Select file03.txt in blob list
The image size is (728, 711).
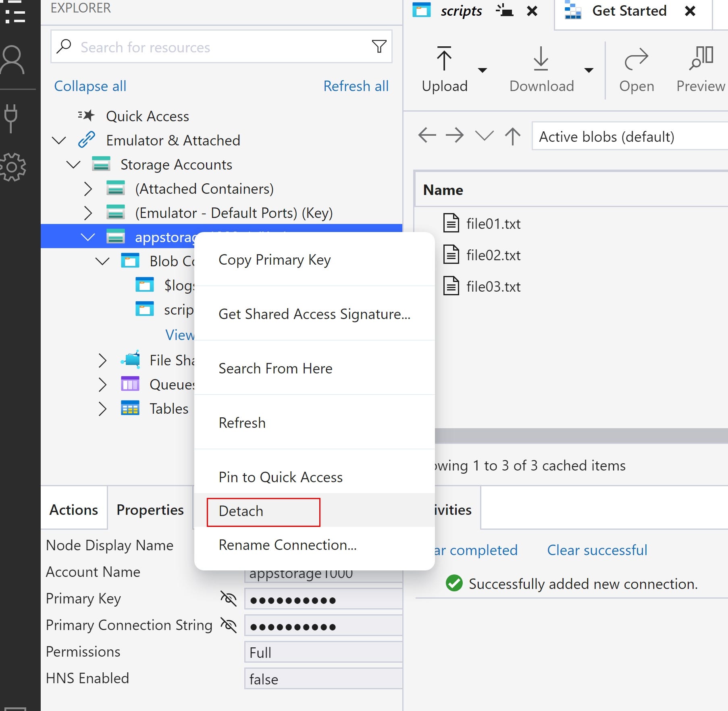coord(493,286)
